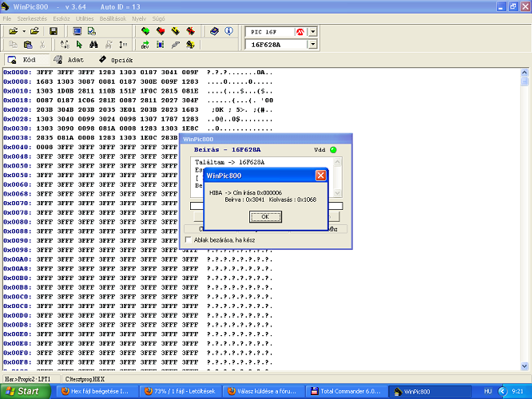Click the hex view scrollbar thumb
Viewport: 532px width, 399px height.
[524, 81]
